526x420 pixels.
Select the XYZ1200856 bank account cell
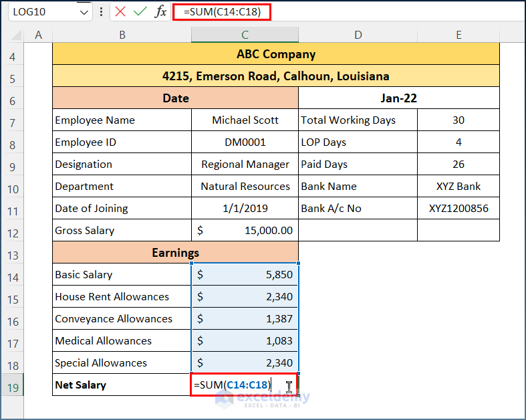click(x=458, y=209)
